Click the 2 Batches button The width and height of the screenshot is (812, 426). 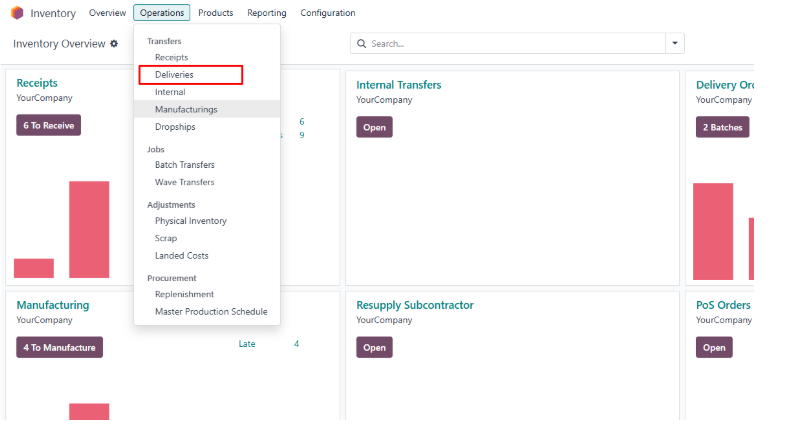[x=722, y=127]
